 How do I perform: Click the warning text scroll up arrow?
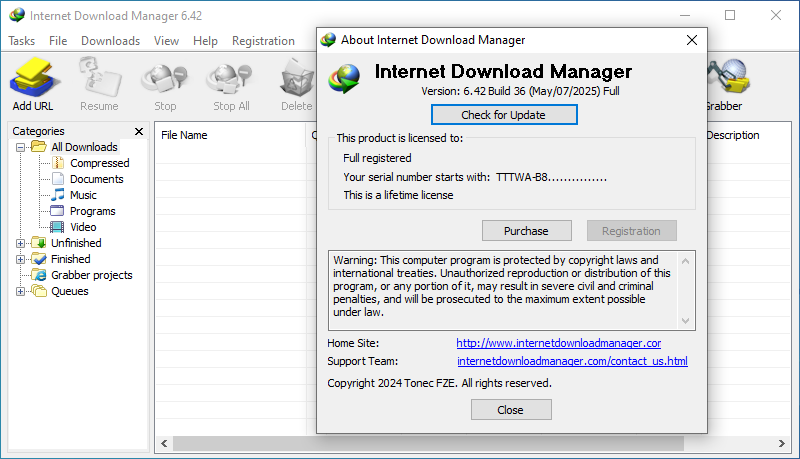[x=686, y=261]
